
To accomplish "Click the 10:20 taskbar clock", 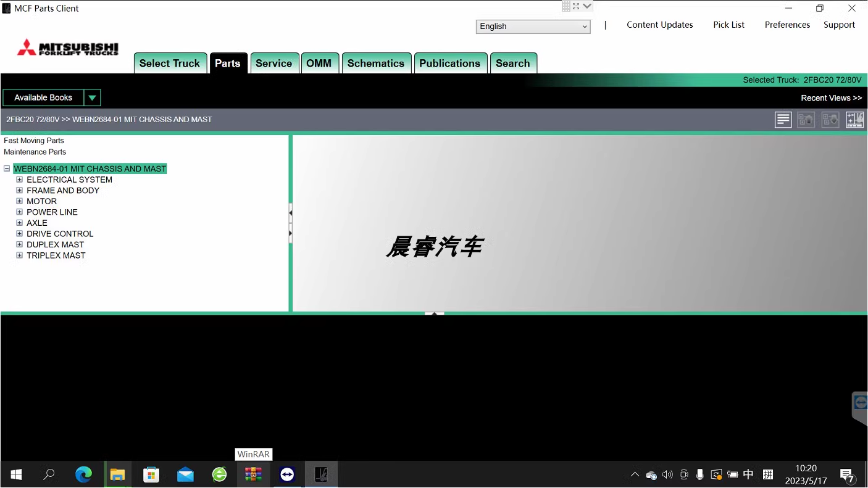I will point(806,469).
